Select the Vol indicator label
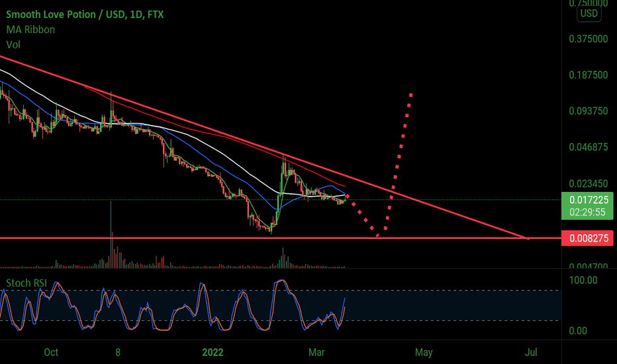The image size is (617, 364). pyautogui.click(x=13, y=44)
